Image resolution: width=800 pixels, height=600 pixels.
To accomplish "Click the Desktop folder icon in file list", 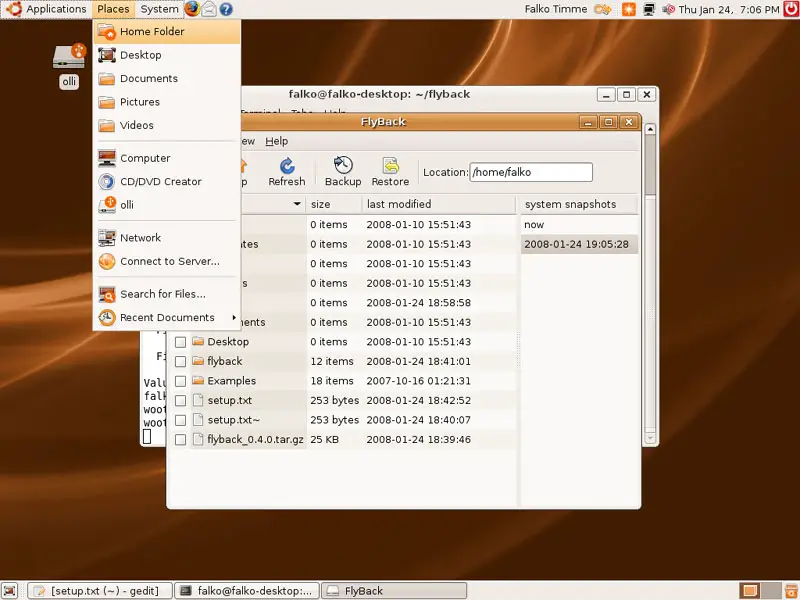I will (x=198, y=341).
